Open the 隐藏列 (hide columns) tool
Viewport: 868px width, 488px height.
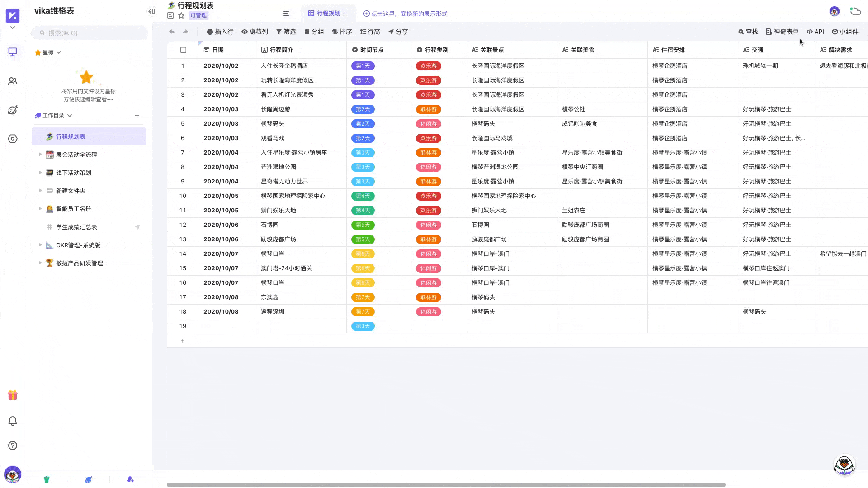click(255, 32)
